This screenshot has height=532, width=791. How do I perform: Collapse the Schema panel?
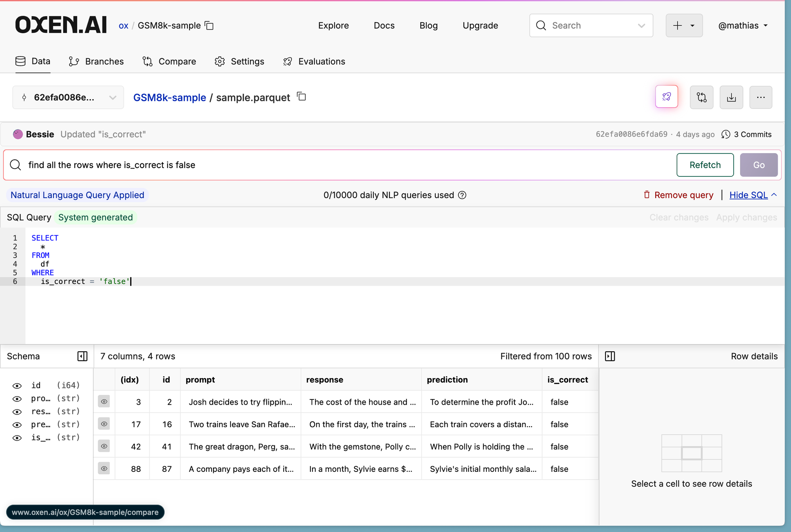82,356
